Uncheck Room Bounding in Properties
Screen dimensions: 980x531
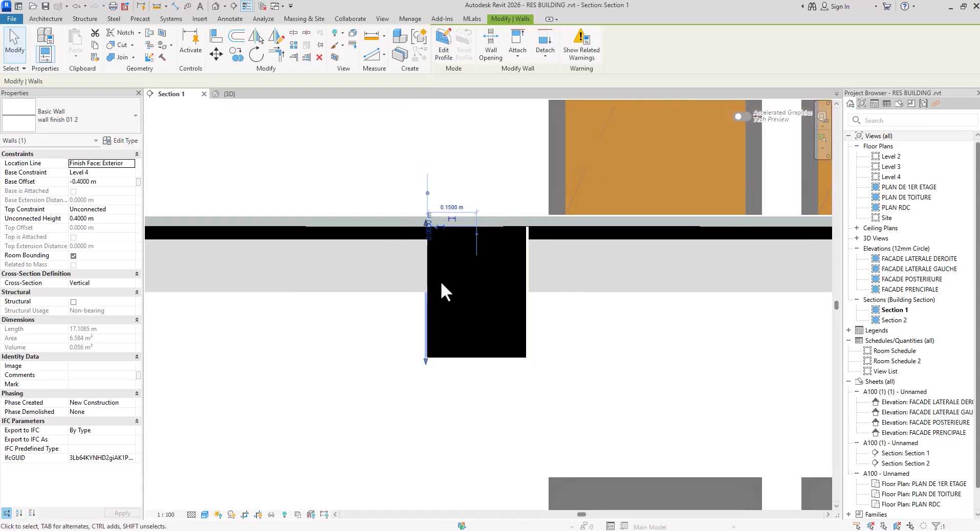73,256
